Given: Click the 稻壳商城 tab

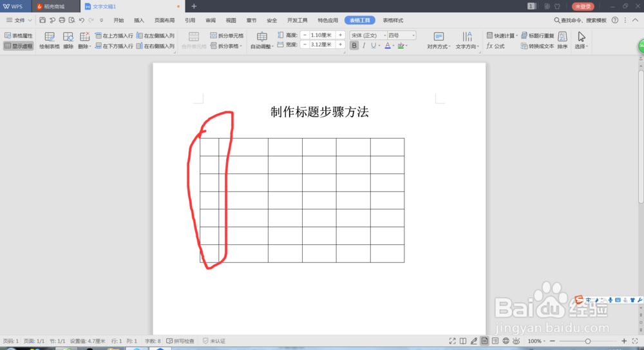Looking at the screenshot, I should click(x=55, y=6).
